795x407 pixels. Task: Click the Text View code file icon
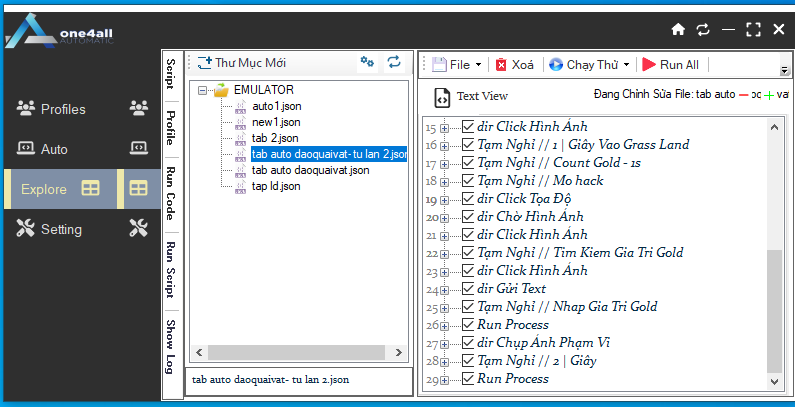click(442, 97)
